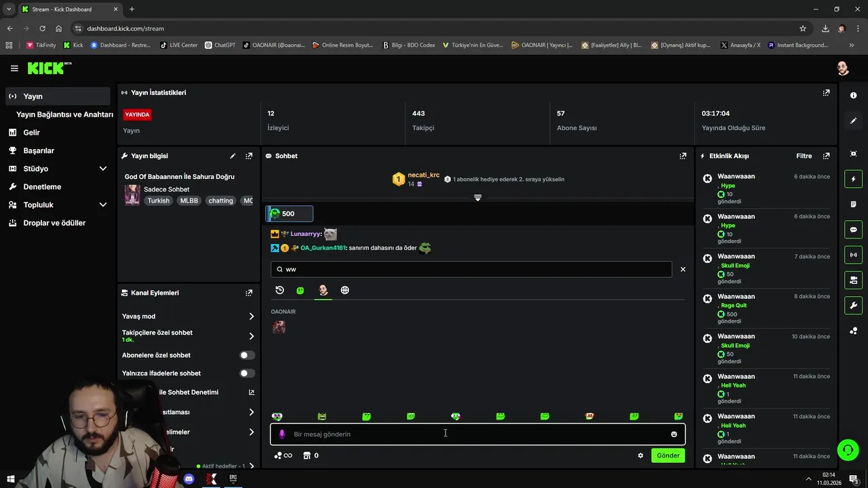This screenshot has height=488, width=868.
Task: Open chat settings gear next to Gönder
Action: click(640, 455)
